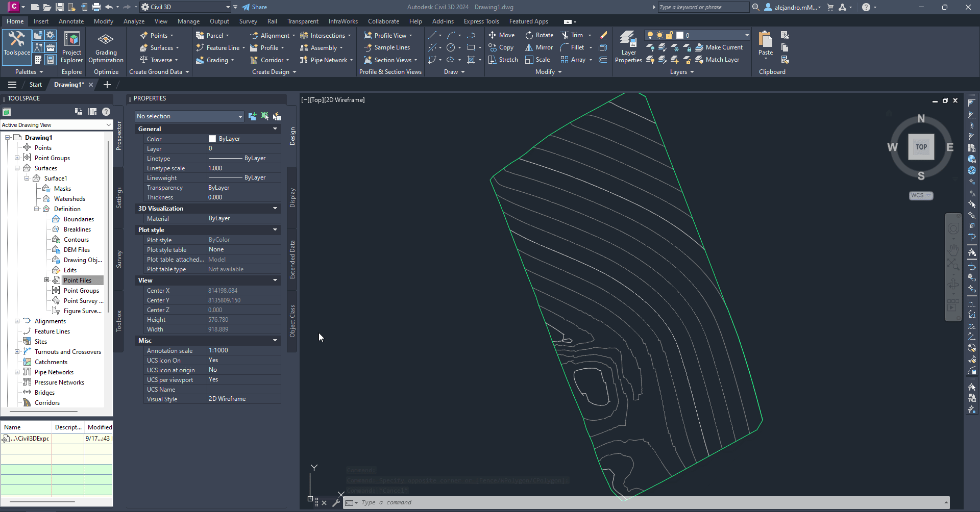Image resolution: width=980 pixels, height=512 pixels.
Task: Click the Quick Select icon in Properties
Action: 277,116
